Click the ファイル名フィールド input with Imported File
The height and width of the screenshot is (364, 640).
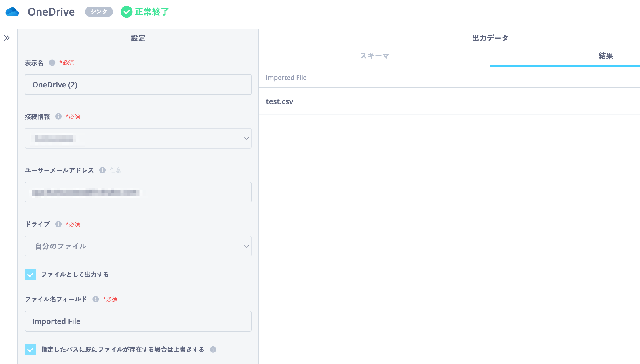(138, 321)
